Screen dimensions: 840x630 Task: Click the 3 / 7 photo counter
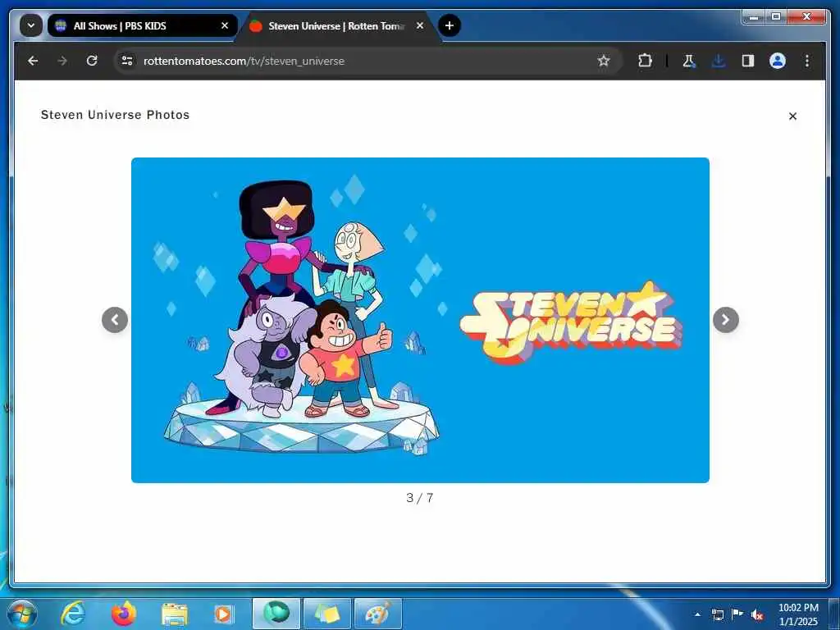click(419, 498)
